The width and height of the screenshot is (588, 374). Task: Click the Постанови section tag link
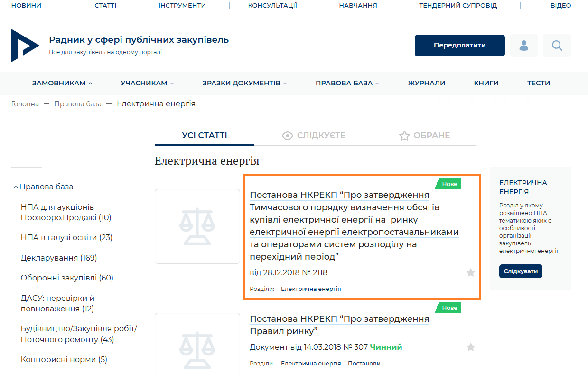click(364, 364)
